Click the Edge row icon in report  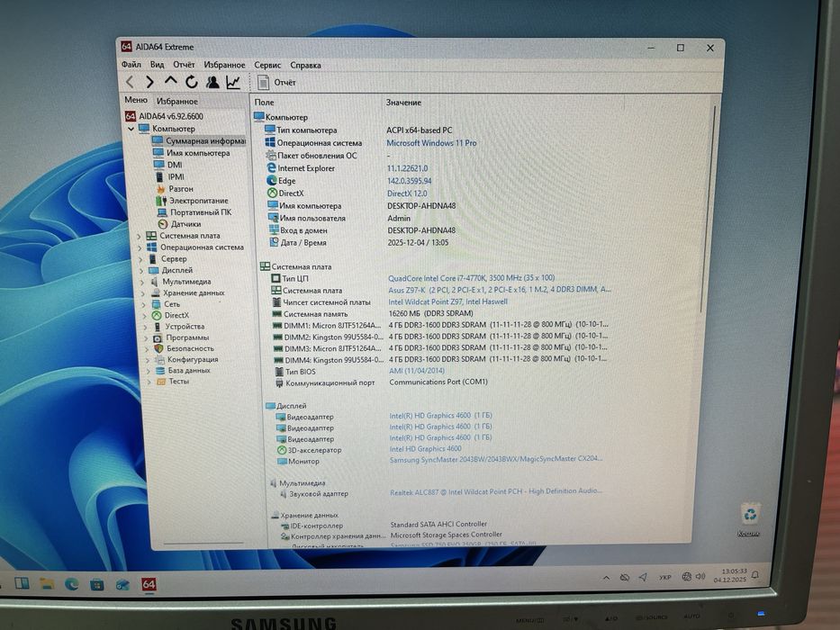tap(272, 181)
